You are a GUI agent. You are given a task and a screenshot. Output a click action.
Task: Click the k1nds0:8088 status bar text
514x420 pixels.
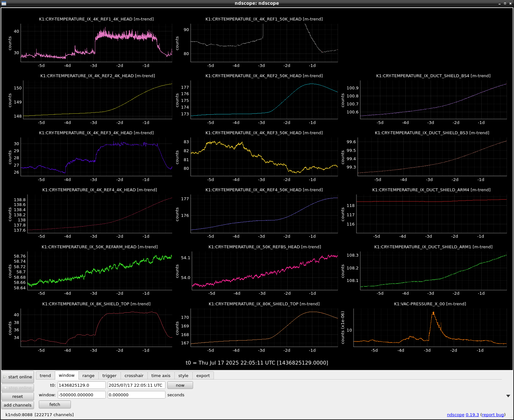click(39, 415)
